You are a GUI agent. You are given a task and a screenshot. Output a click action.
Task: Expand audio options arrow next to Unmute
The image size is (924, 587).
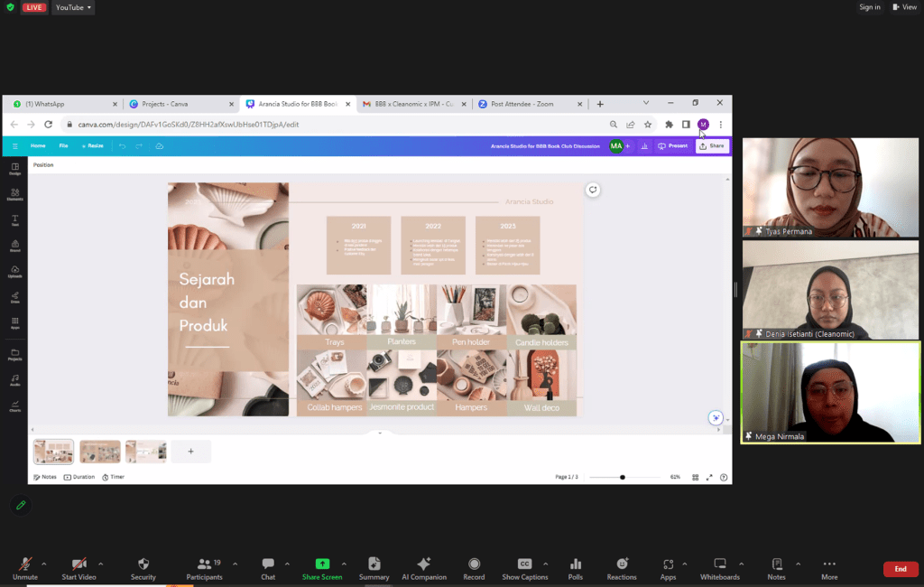point(44,563)
